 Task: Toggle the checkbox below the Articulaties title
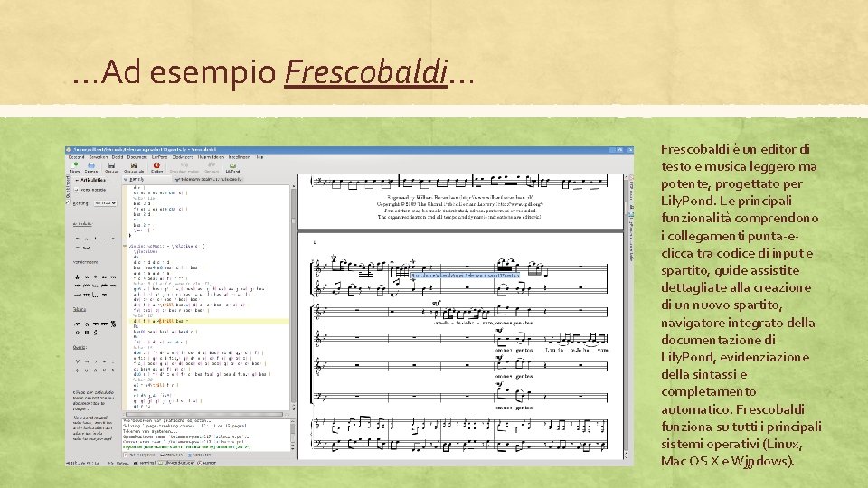pyautogui.click(x=76, y=190)
